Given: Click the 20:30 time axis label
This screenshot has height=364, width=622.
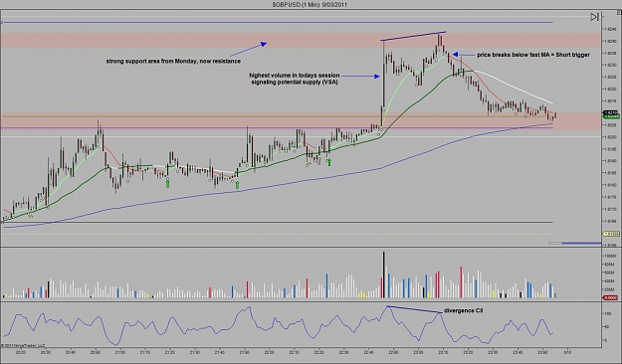Looking at the screenshot, I should point(46,352).
